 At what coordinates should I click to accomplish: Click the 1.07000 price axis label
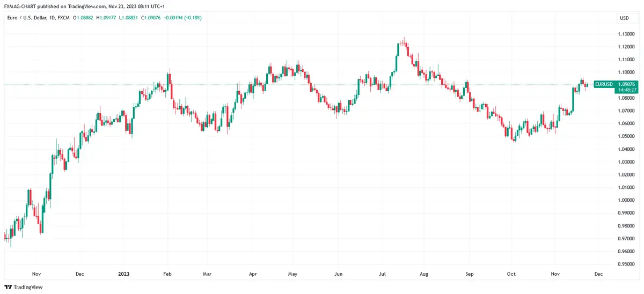pos(626,111)
